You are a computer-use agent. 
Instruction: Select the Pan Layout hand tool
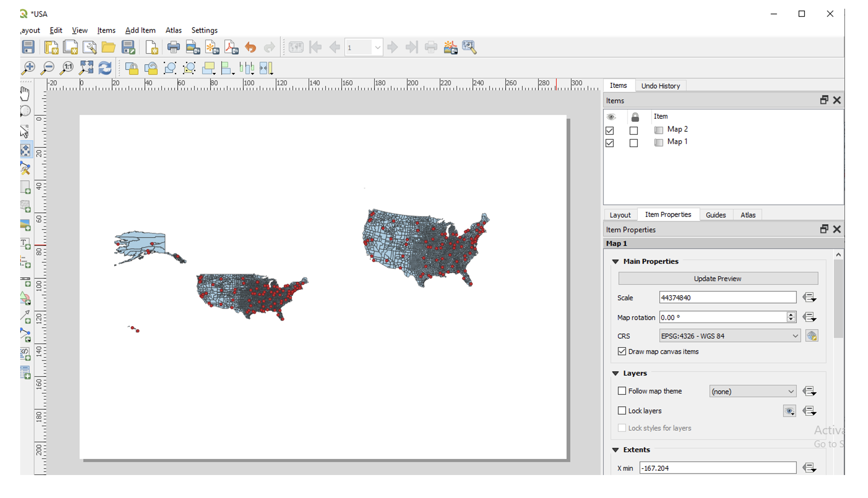click(25, 93)
